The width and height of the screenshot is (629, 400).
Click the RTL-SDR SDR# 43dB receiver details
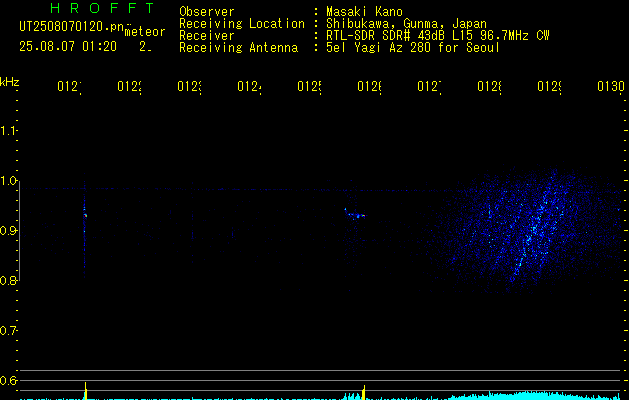point(438,36)
